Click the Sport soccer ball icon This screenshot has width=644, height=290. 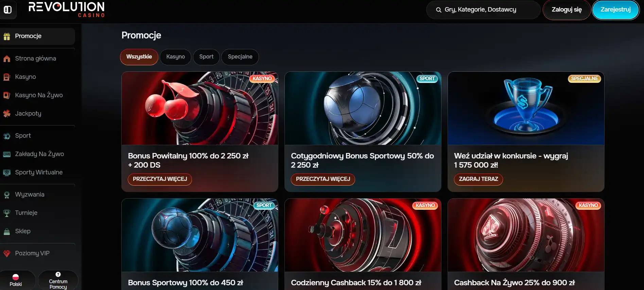7,136
